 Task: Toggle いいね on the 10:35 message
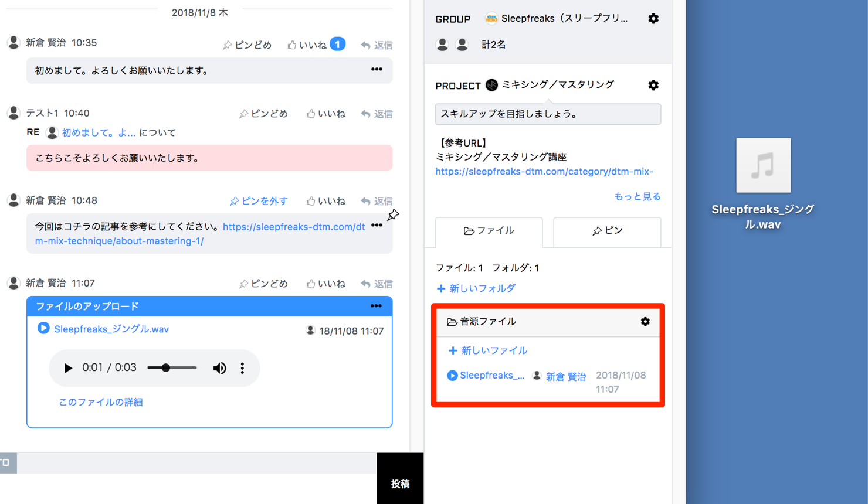pyautogui.click(x=307, y=45)
